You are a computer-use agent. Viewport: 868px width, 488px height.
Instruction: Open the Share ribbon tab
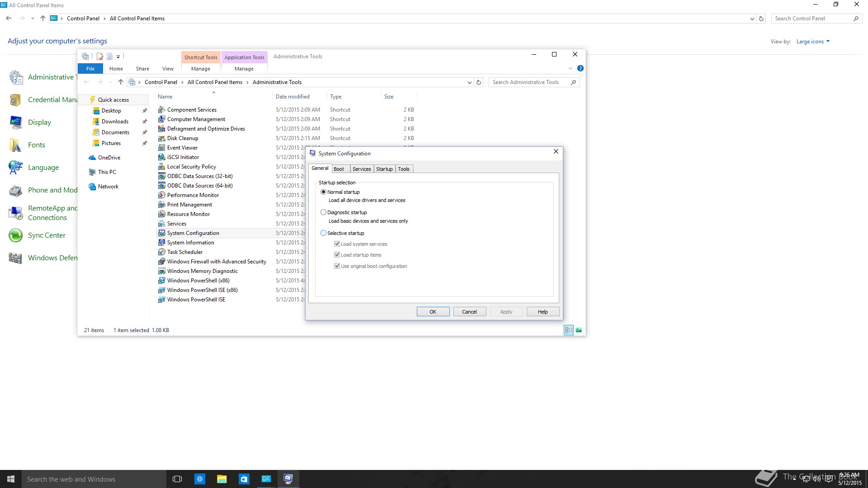coord(142,69)
